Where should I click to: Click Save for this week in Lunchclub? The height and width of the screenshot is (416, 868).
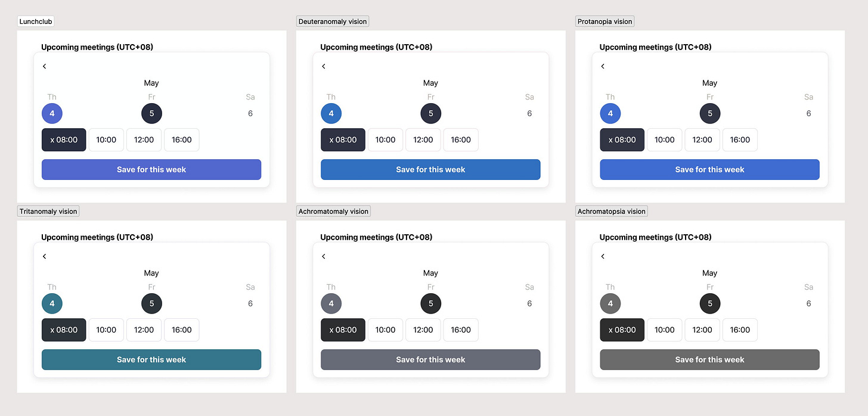(x=151, y=169)
